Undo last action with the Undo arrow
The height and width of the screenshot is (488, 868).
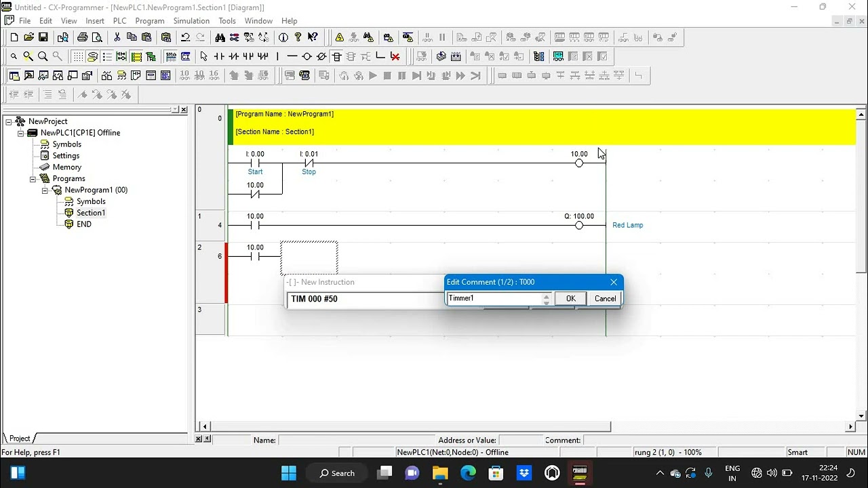(185, 37)
